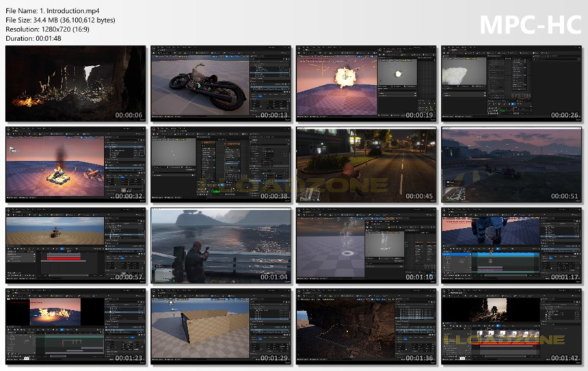Open the explosion thumbnail at 00:00:19
This screenshot has height=371, width=588.
366,84
